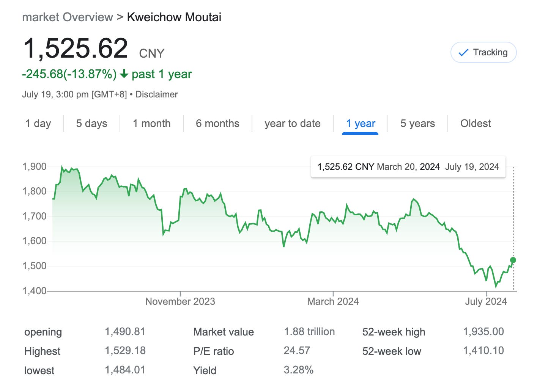Screen dimensions: 548x392
Task: Click the 52-week low value 1,410.10
Action: pyautogui.click(x=483, y=351)
